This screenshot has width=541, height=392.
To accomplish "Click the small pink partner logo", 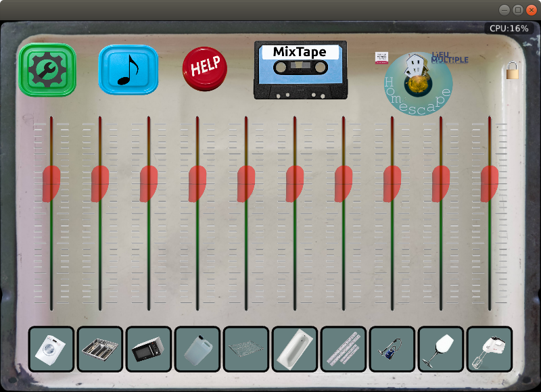I will [x=381, y=58].
